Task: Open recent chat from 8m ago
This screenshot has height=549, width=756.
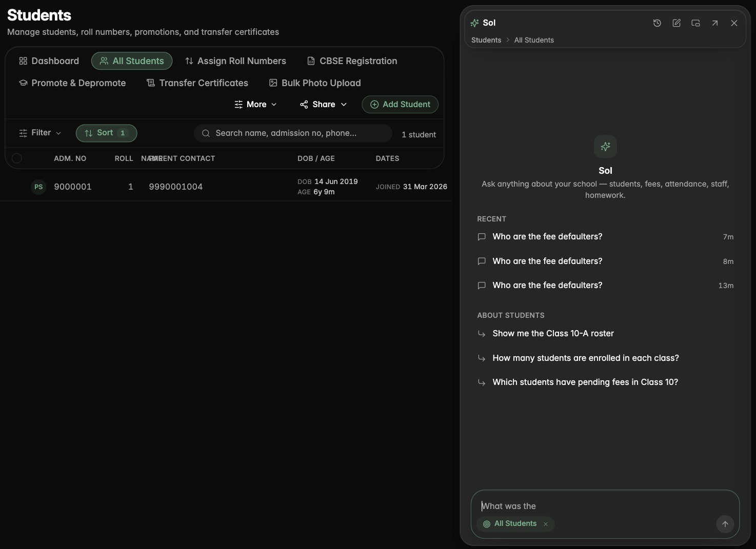Action: pos(605,261)
